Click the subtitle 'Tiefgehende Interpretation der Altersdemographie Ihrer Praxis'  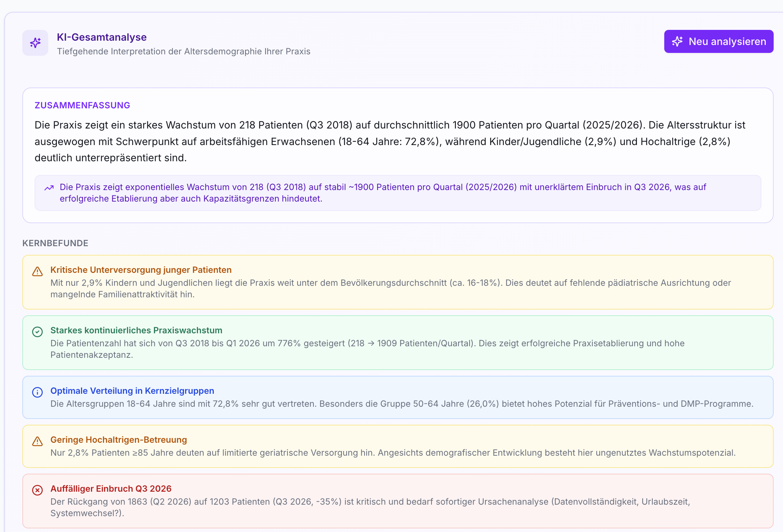coord(184,51)
